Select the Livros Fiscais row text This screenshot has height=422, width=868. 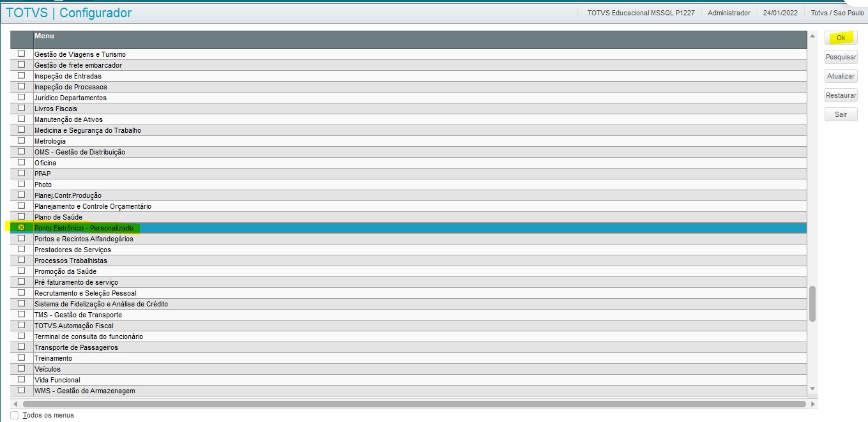tap(56, 109)
